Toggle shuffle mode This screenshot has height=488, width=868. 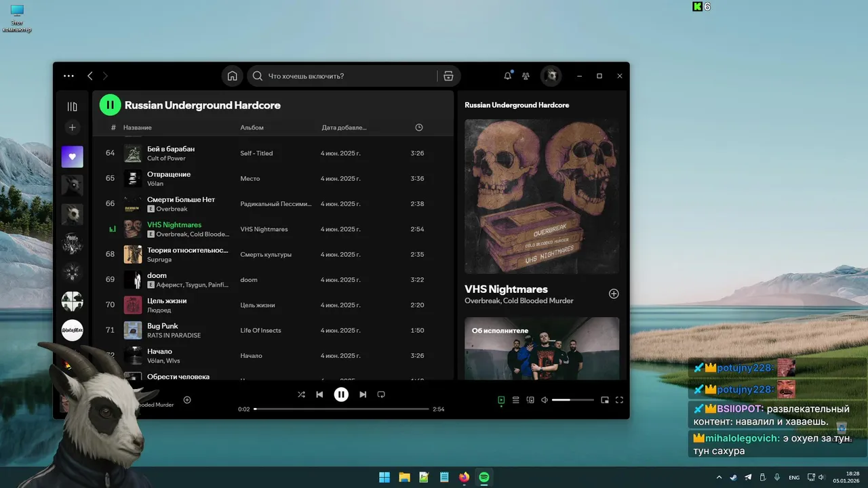(301, 394)
